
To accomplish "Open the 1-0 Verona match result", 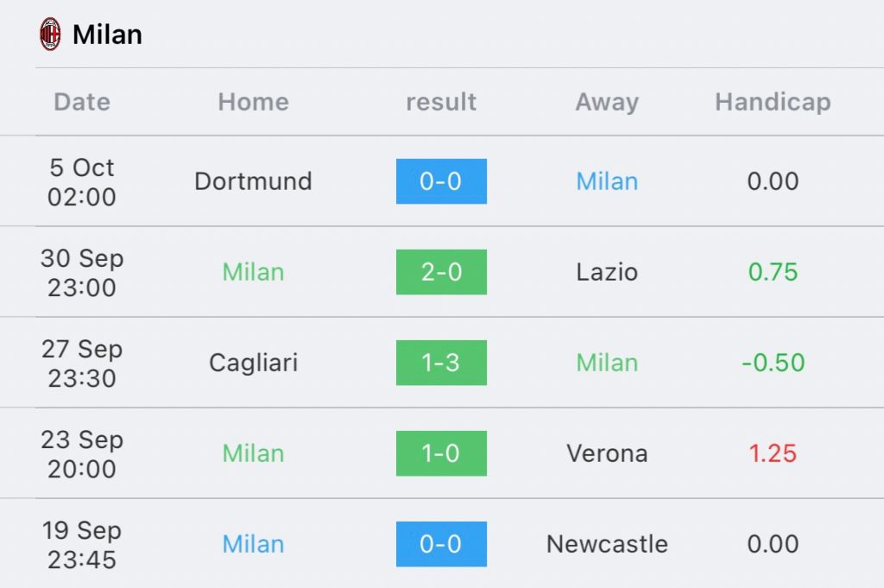I will coord(441,454).
